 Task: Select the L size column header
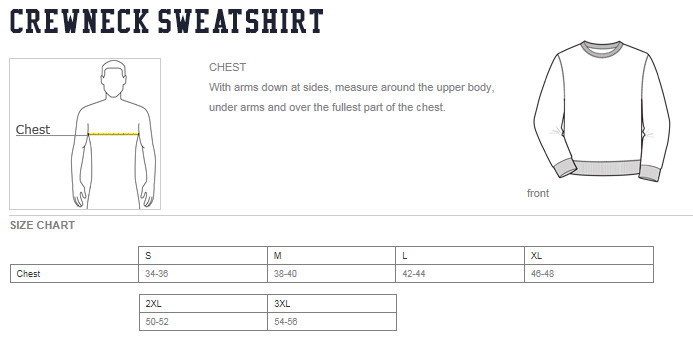click(460, 255)
